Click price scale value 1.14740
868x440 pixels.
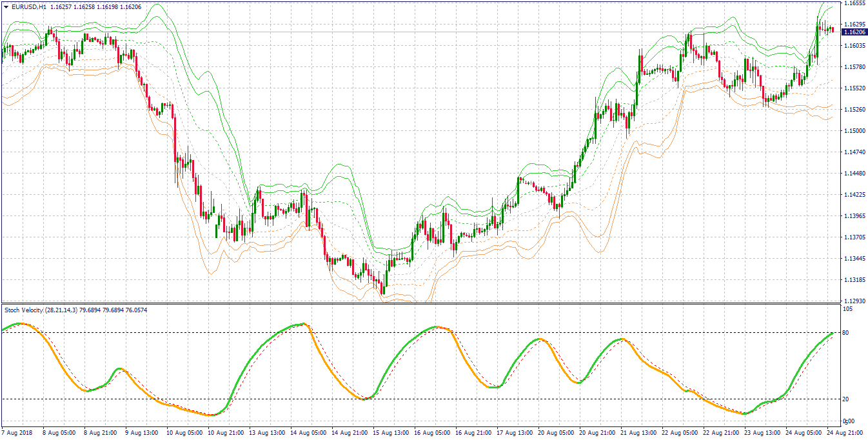click(854, 152)
